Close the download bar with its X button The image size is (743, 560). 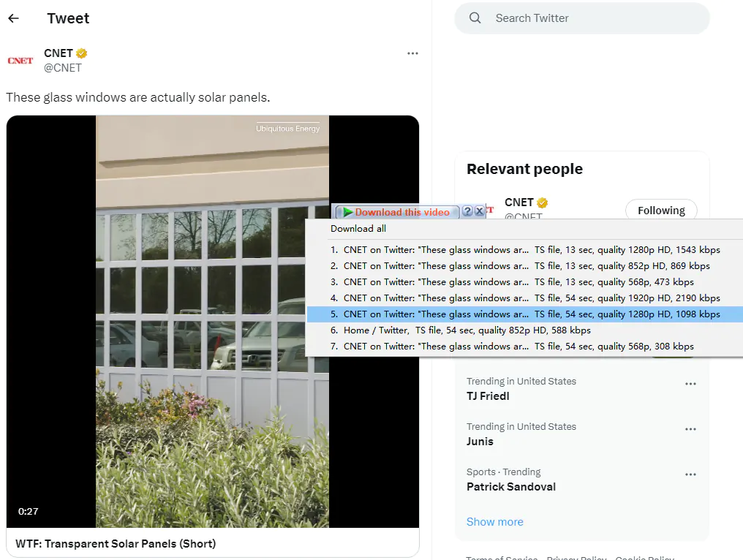pyautogui.click(x=479, y=211)
